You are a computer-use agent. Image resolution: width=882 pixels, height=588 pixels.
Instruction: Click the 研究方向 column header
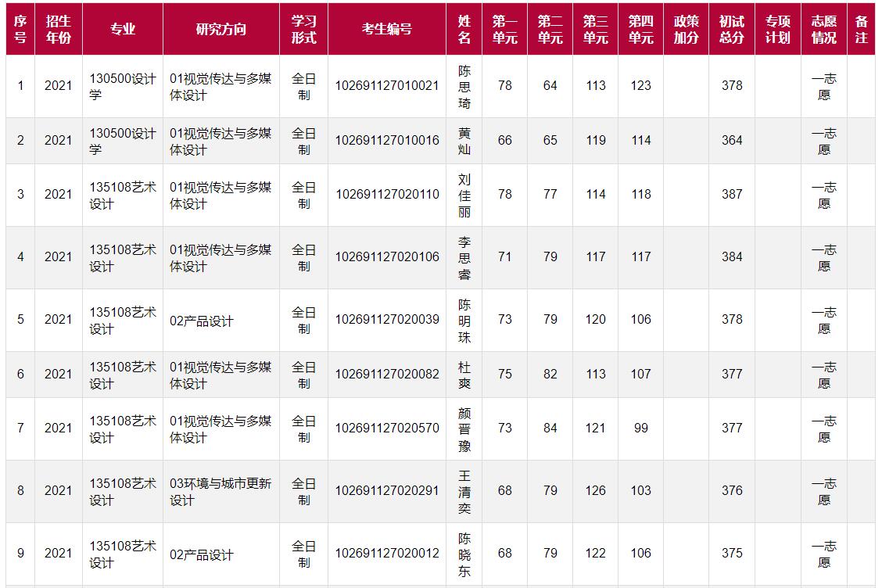click(220, 30)
